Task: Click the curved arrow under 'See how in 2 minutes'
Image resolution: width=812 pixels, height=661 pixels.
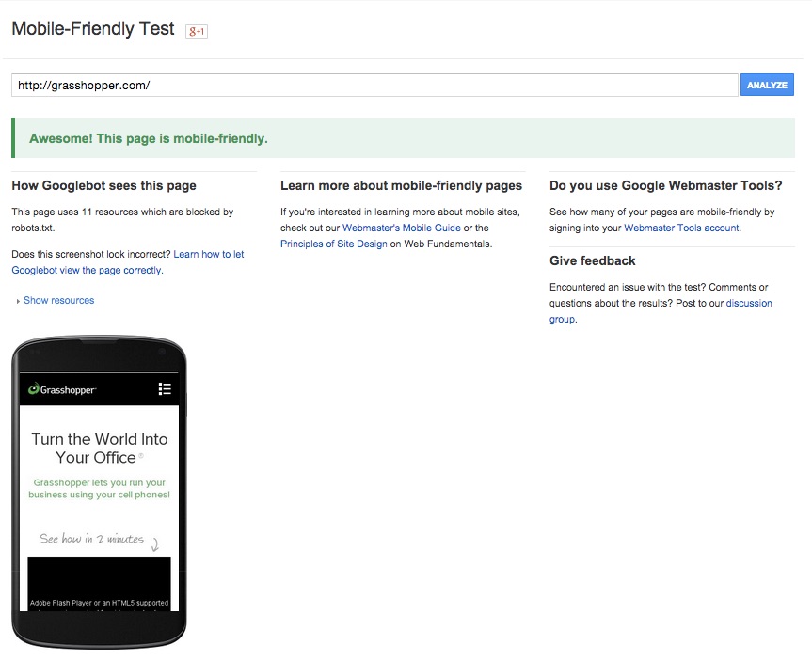Action: click(155, 543)
